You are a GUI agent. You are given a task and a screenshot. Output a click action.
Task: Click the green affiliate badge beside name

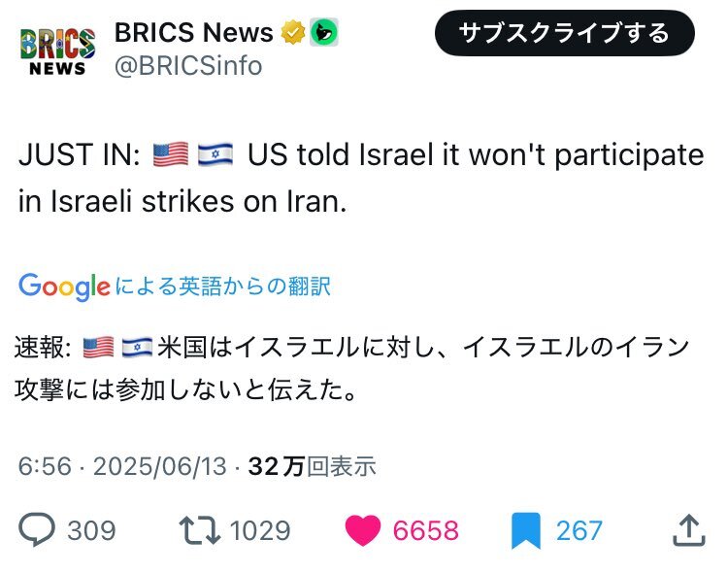pyautogui.click(x=324, y=32)
